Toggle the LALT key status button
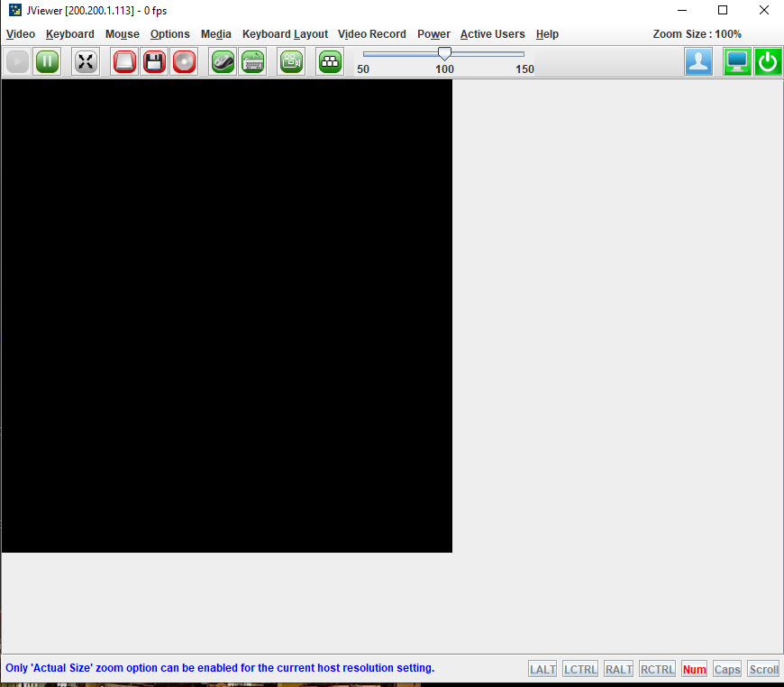This screenshot has height=687, width=784. [x=542, y=669]
